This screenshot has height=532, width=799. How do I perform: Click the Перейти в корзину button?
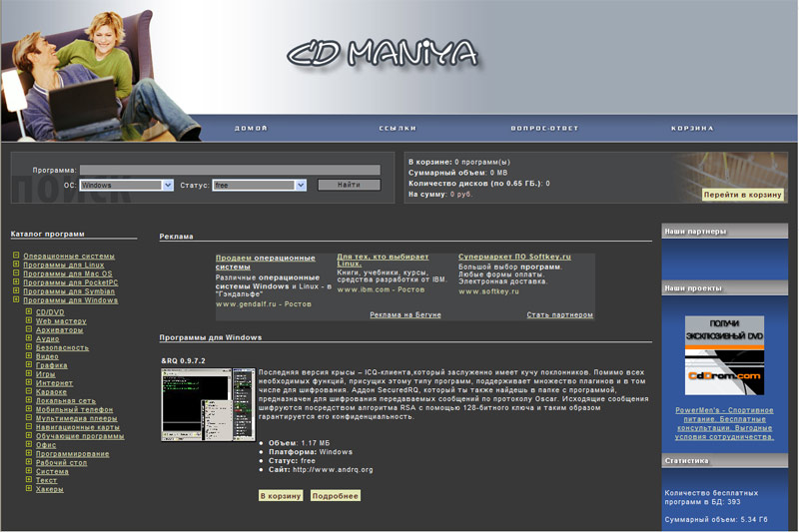742,195
